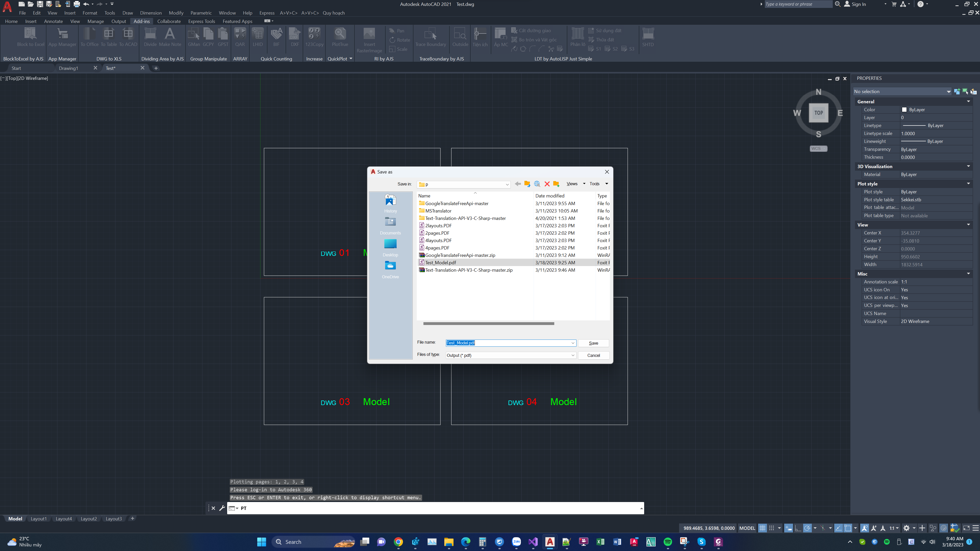
Task: Expand the Save in folder dropdown
Action: click(507, 184)
